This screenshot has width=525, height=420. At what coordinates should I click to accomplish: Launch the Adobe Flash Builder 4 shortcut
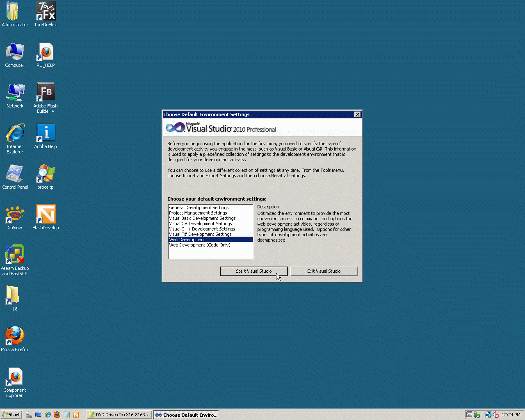46,98
